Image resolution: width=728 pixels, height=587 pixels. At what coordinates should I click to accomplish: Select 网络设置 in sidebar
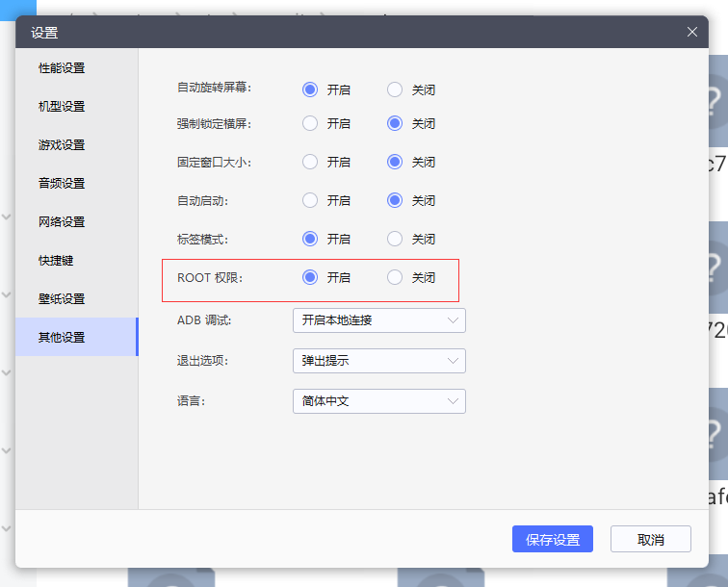(77, 221)
